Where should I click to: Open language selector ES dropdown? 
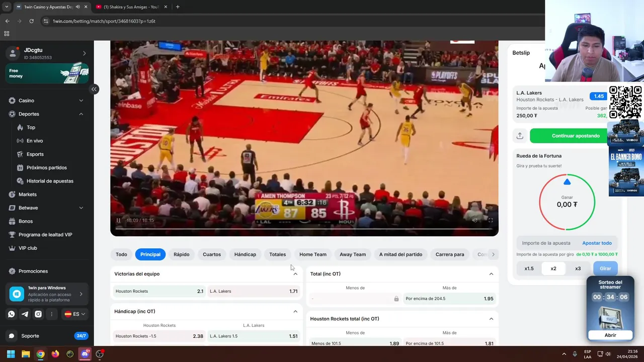(x=74, y=314)
